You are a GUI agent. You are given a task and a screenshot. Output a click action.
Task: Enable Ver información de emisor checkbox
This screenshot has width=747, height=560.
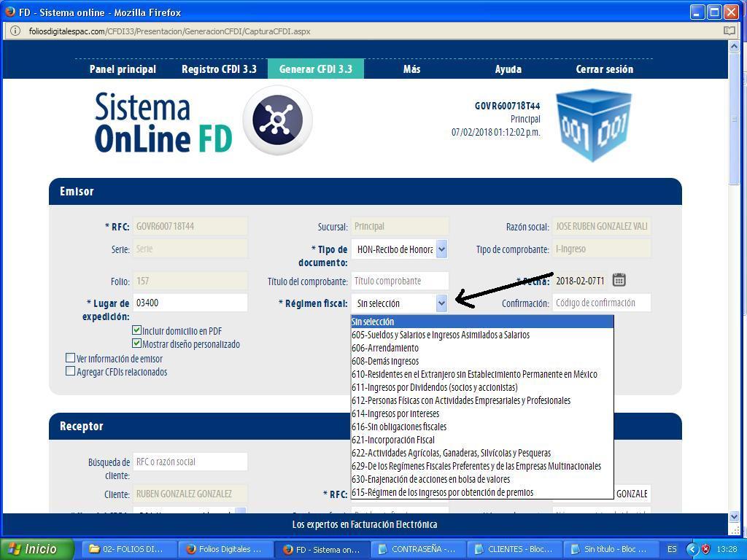click(x=70, y=357)
